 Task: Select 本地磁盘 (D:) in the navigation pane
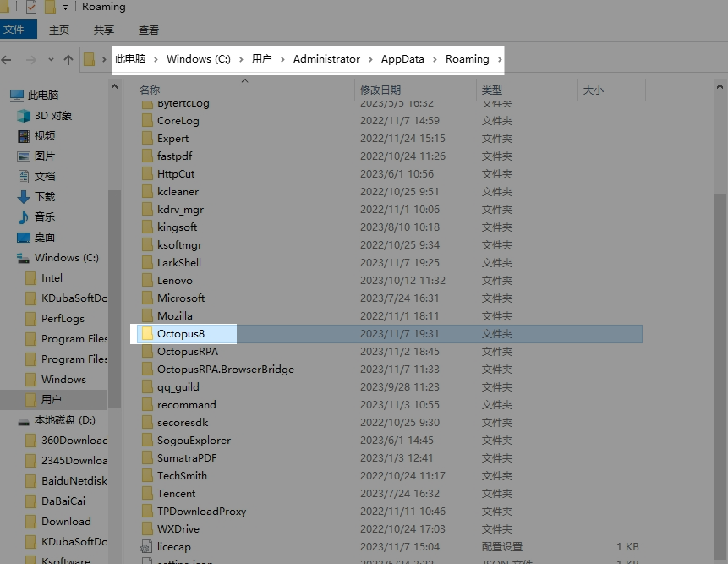pos(56,420)
